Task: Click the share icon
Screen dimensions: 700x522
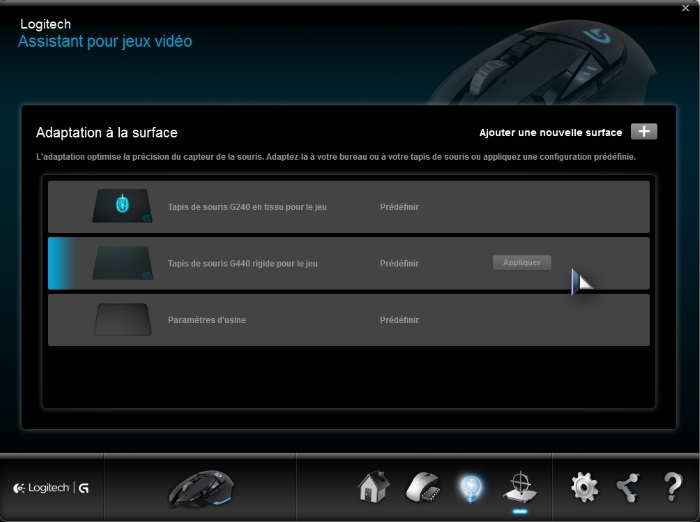Action: [628, 487]
